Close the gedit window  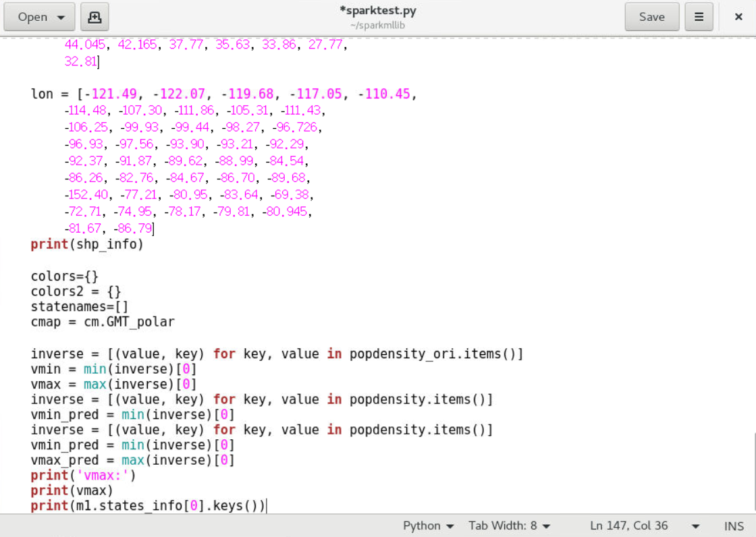(738, 17)
